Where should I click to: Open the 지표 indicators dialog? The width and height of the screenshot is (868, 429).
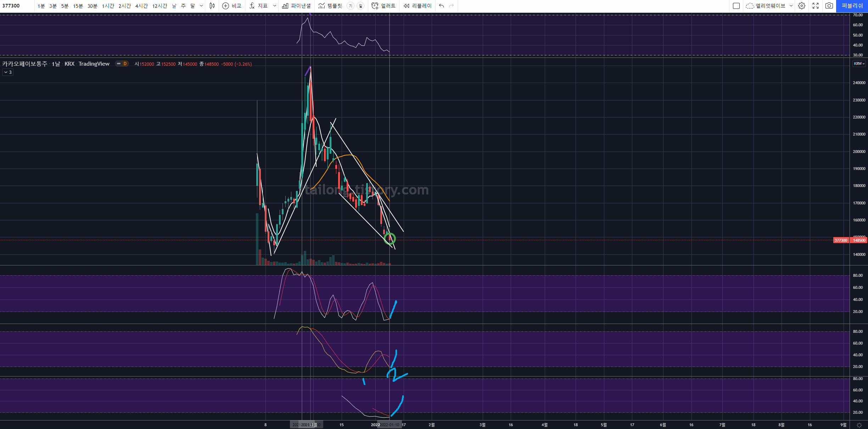pos(259,6)
